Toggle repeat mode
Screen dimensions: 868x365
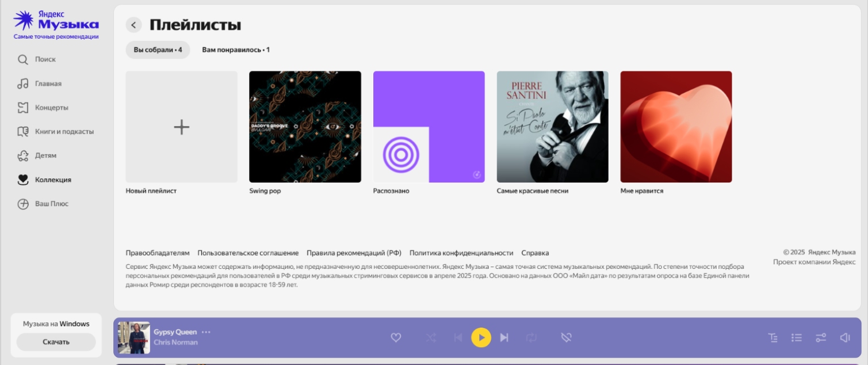pos(531,338)
